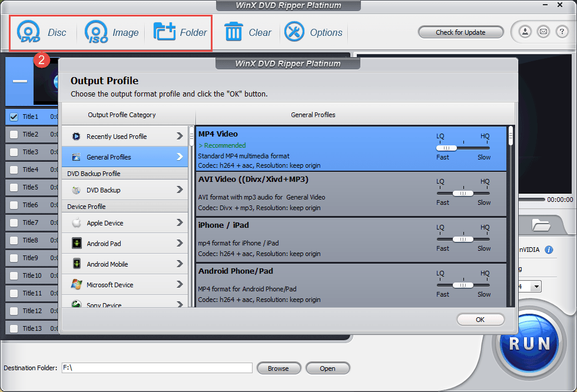Screen dimensions: 577x392
Task: Select Recently Used Profile category
Action: (x=125, y=137)
